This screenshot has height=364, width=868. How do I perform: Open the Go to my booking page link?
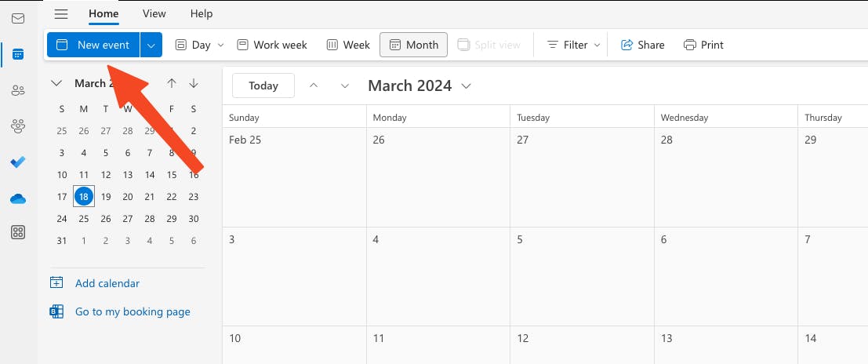tap(133, 311)
